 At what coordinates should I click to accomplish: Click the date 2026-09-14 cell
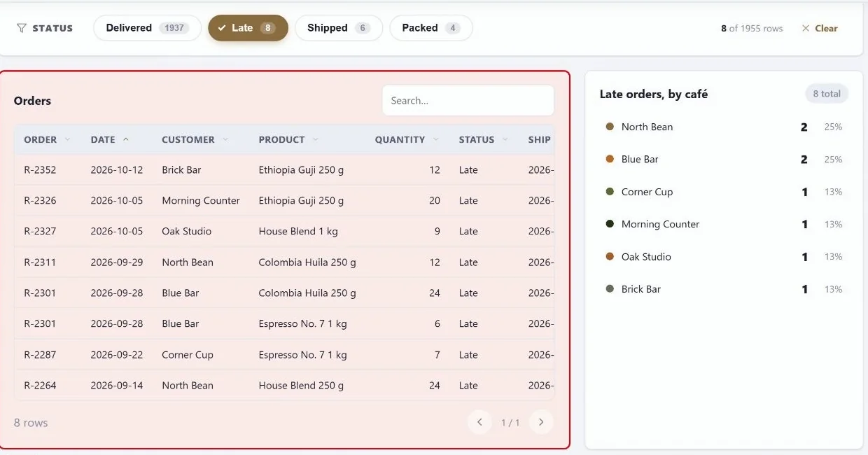pos(117,386)
